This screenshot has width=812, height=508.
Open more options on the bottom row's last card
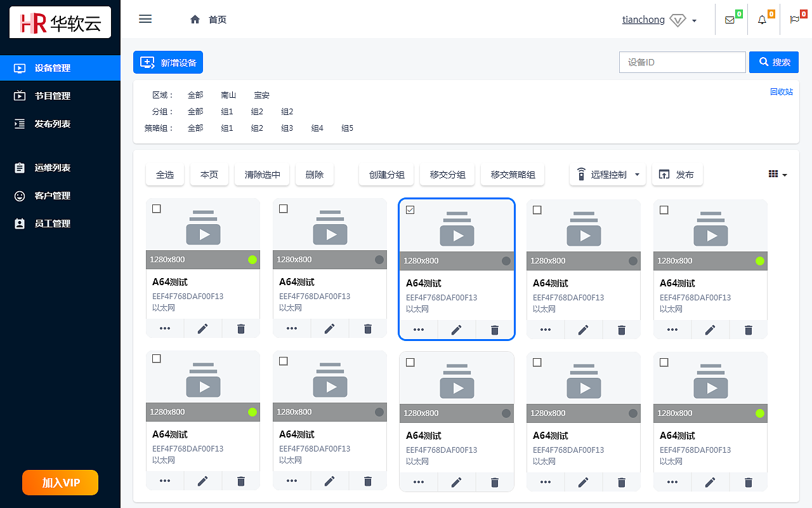672,482
